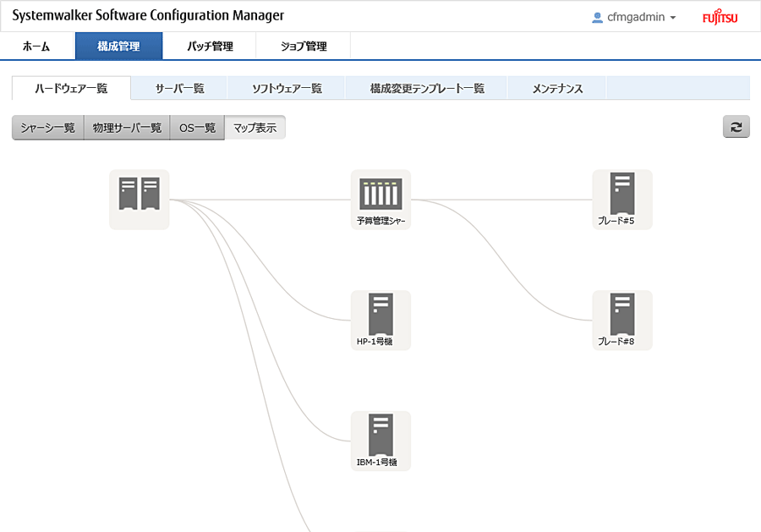Activate the マップ表示 view button
Image resolution: width=761 pixels, height=532 pixels.
tap(255, 128)
